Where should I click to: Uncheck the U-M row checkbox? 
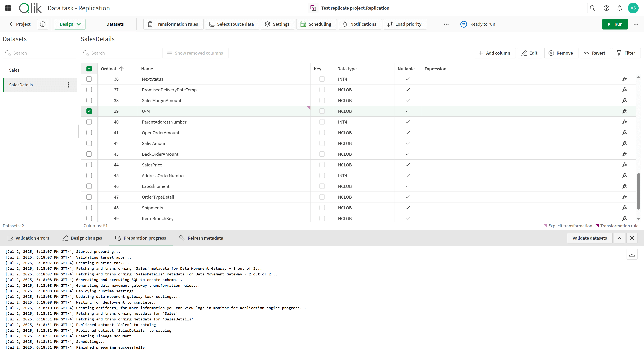point(89,111)
